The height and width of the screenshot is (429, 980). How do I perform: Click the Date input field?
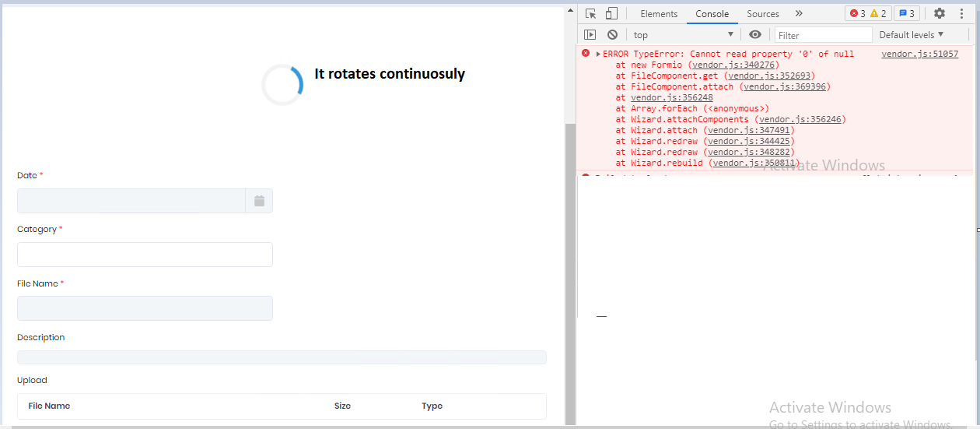pos(131,201)
